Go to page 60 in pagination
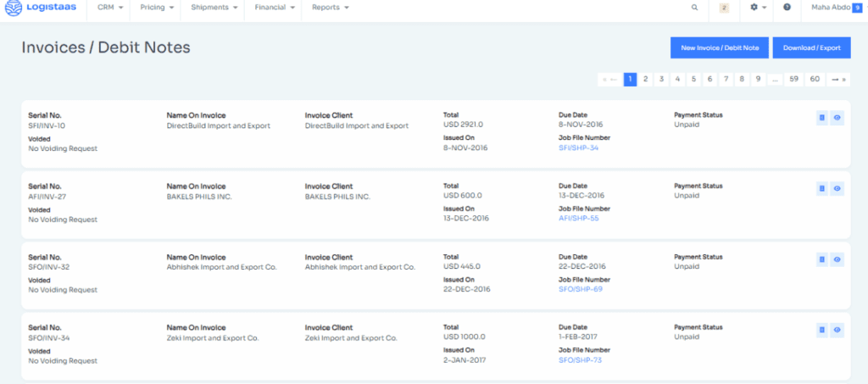The image size is (868, 384). coord(815,79)
